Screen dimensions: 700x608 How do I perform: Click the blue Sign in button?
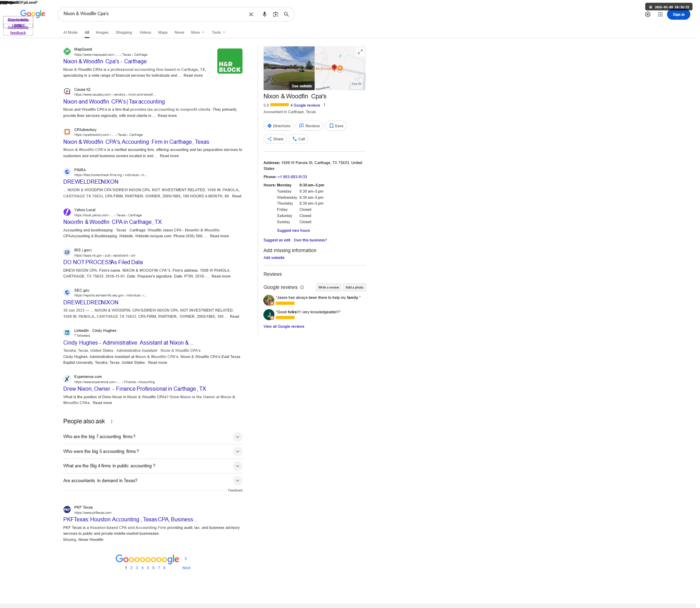678,14
